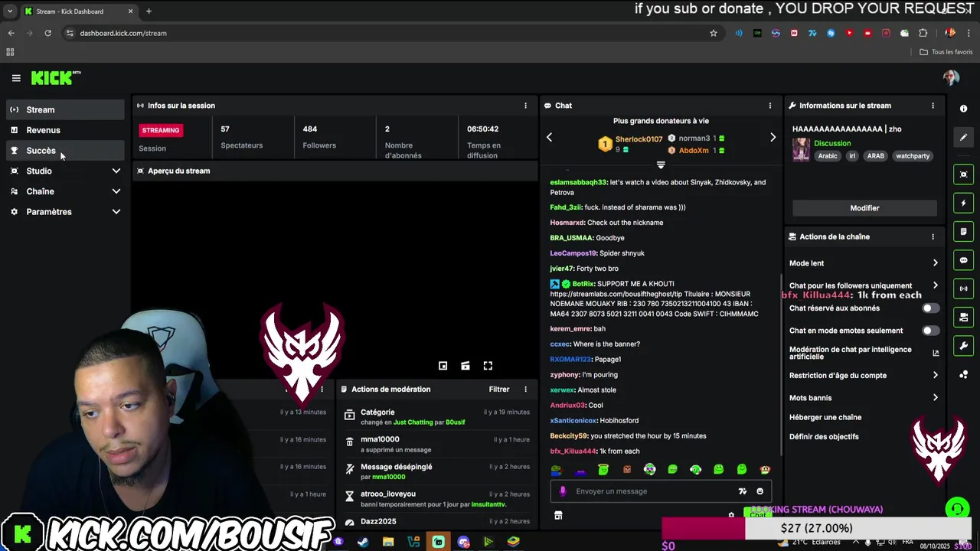980x551 pixels.
Task: Open the Revenus sidebar section
Action: pyautogui.click(x=65, y=130)
